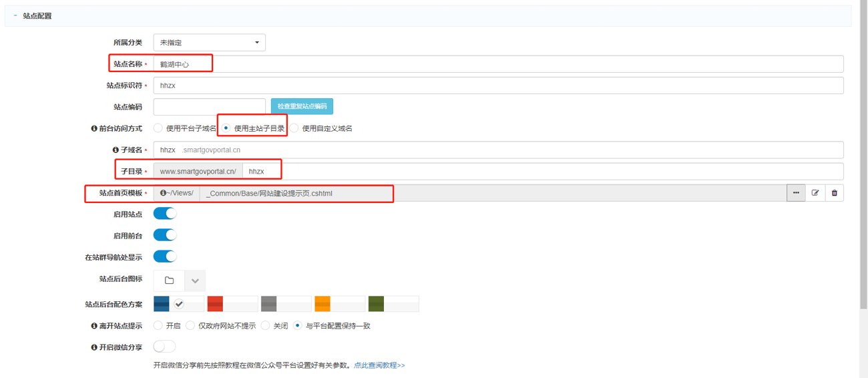Toggle the 启用前台 switch
868x378 pixels.
coord(165,235)
